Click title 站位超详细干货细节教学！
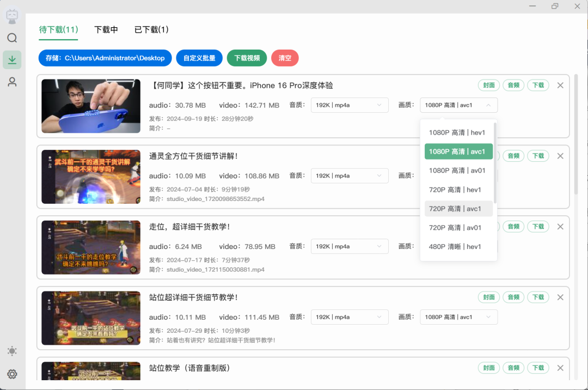Screen dimensions: 588x390 click(x=193, y=297)
